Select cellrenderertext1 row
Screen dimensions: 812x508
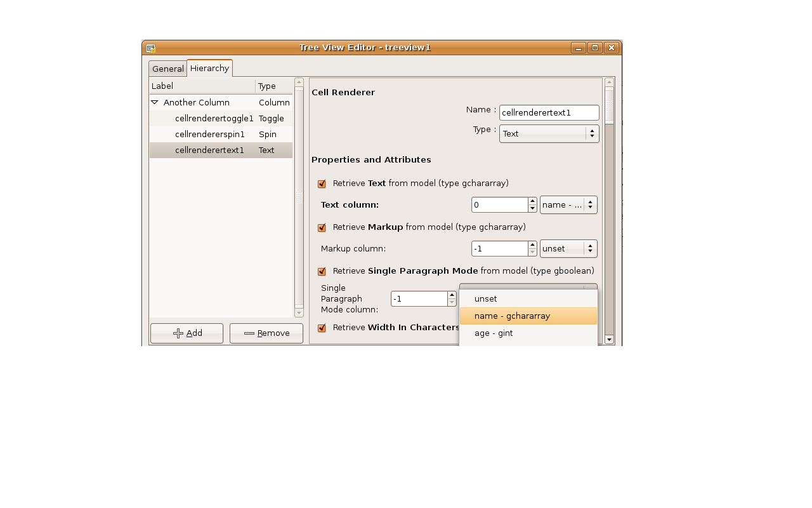tap(221, 150)
